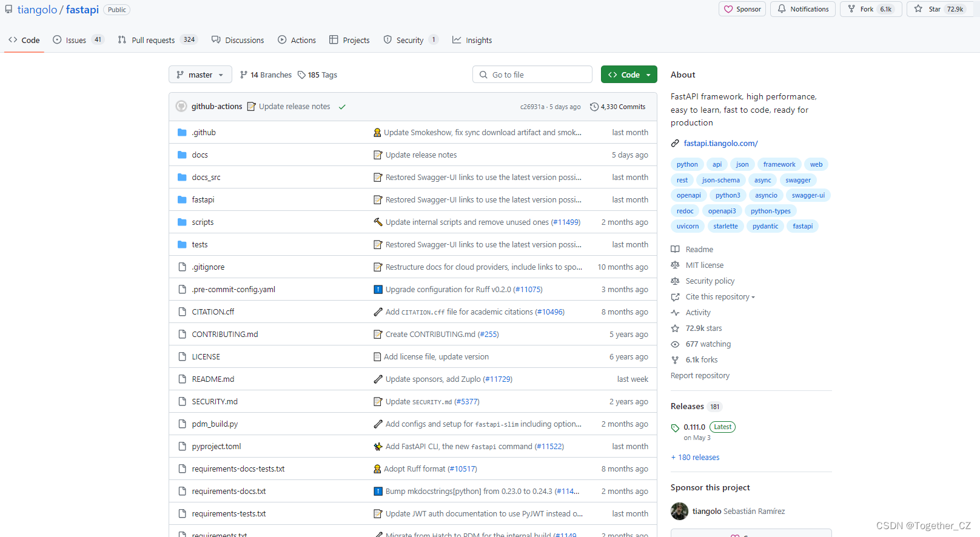Image resolution: width=980 pixels, height=537 pixels.
Task: Focus the Go to file search field
Action: click(532, 75)
